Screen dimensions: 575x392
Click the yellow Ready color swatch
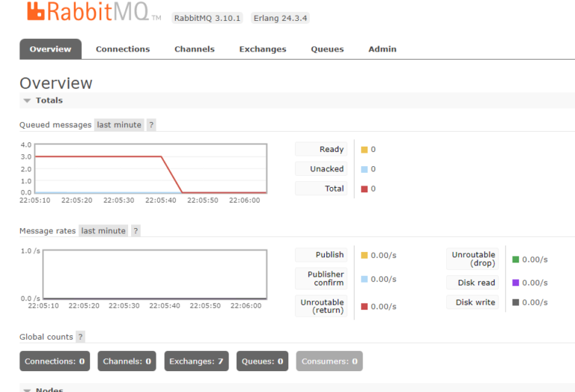pos(364,150)
